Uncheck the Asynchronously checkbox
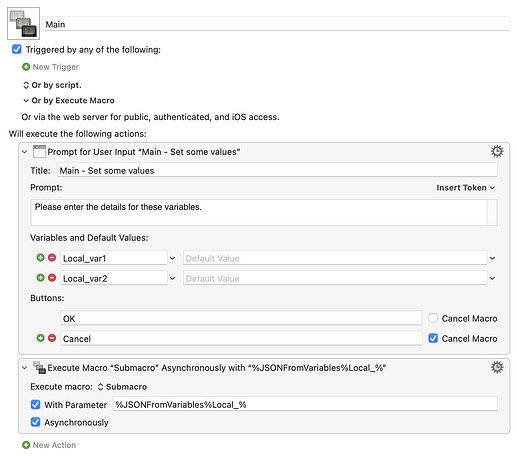The height and width of the screenshot is (456, 517). 35,422
